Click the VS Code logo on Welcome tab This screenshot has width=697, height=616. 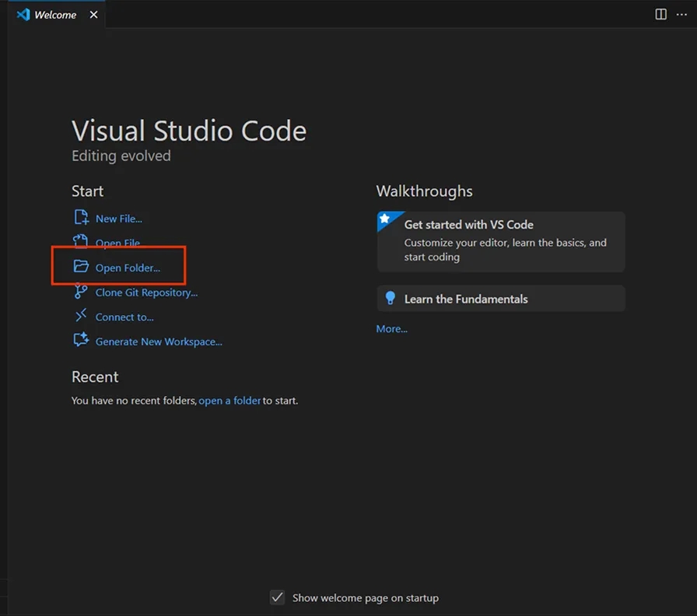pos(23,15)
